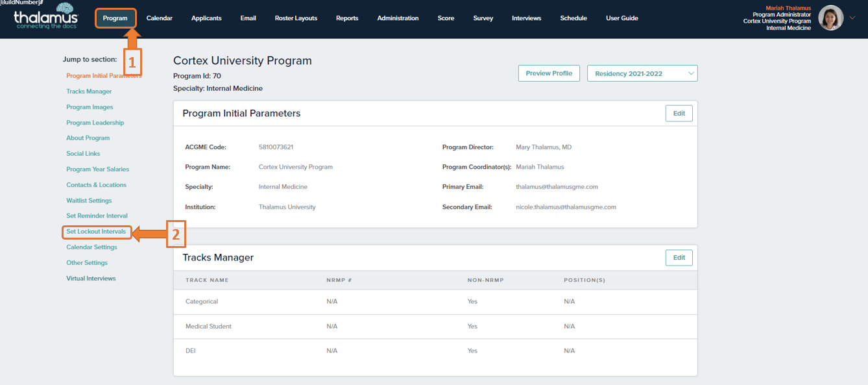This screenshot has height=385, width=868.
Task: Click the secondary email nicole.thalamus@thalamusgme.com
Action: tap(566, 207)
